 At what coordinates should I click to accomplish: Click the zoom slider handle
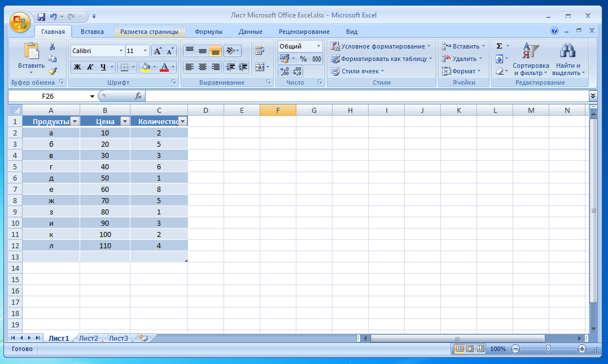[x=548, y=349]
